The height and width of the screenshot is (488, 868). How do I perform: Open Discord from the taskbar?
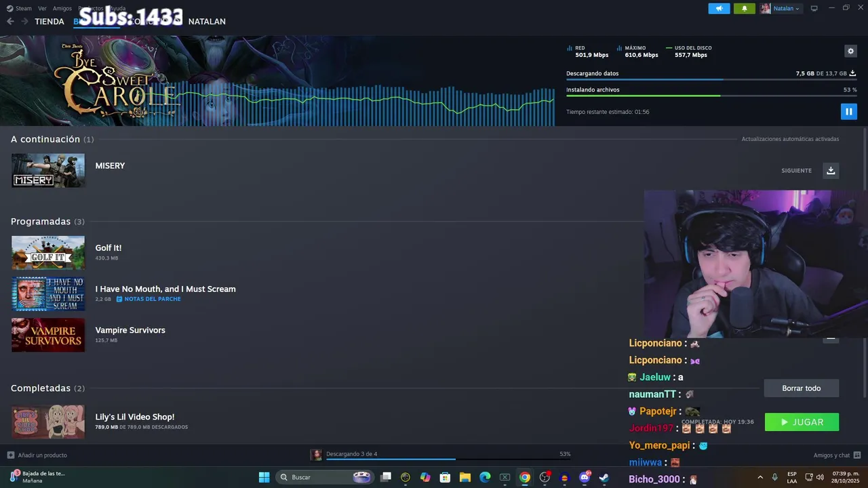click(x=585, y=477)
